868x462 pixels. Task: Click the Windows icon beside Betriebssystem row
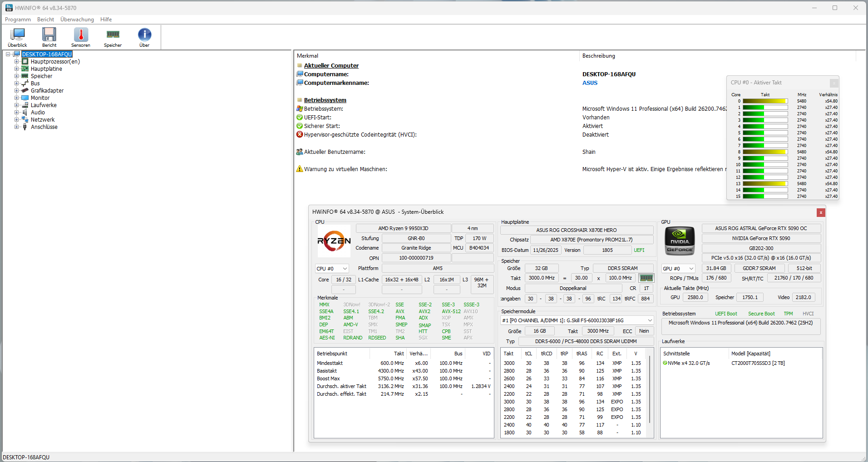300,109
